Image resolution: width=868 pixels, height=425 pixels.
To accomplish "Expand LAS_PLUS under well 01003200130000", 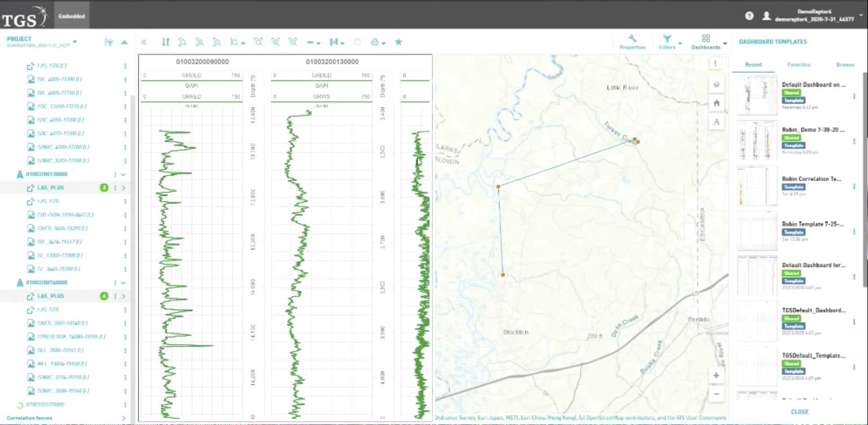I will [123, 188].
